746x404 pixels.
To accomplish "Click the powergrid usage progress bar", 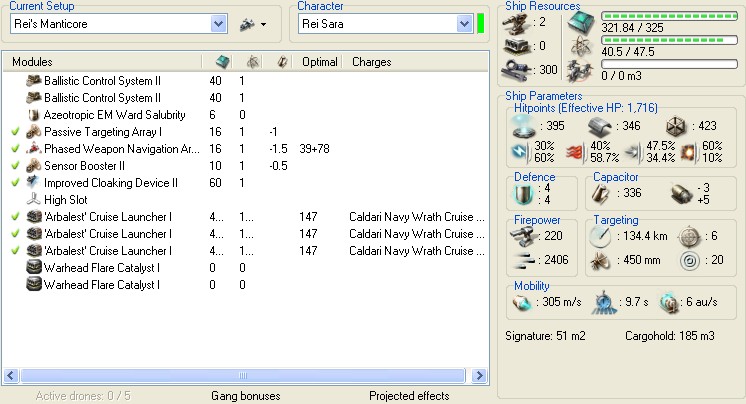I will click(x=669, y=40).
